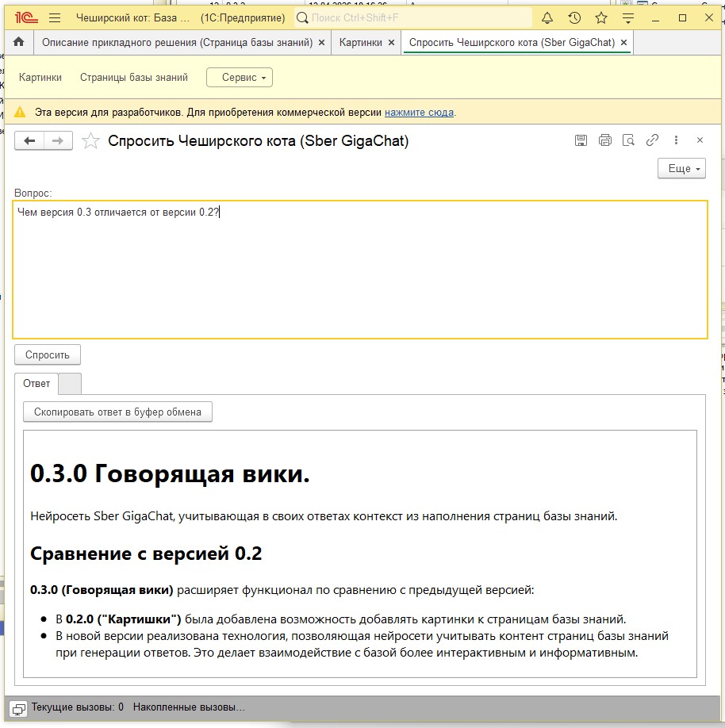Screen dimensions: 725x728
Task: Click the нажмите сюда link
Action: (x=419, y=113)
